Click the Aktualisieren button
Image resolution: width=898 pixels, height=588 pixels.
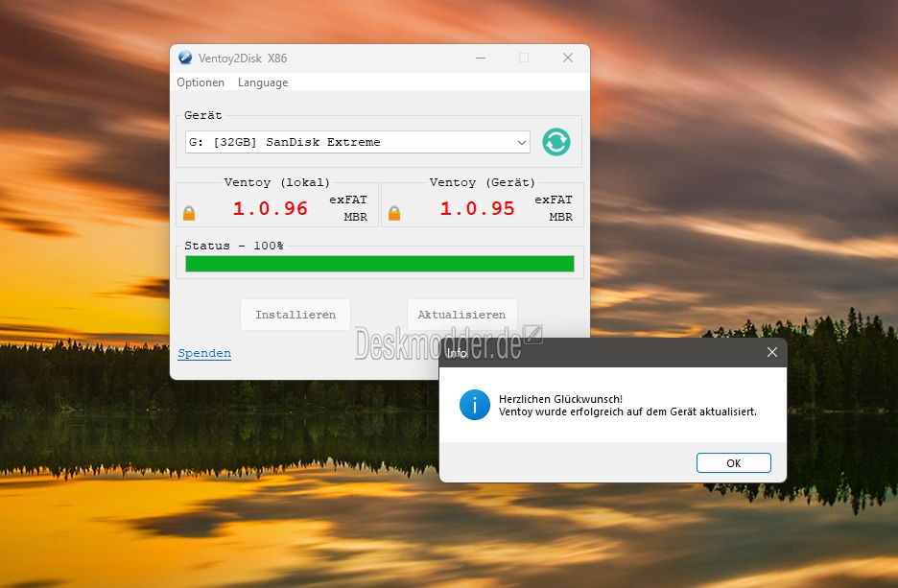tap(461, 315)
